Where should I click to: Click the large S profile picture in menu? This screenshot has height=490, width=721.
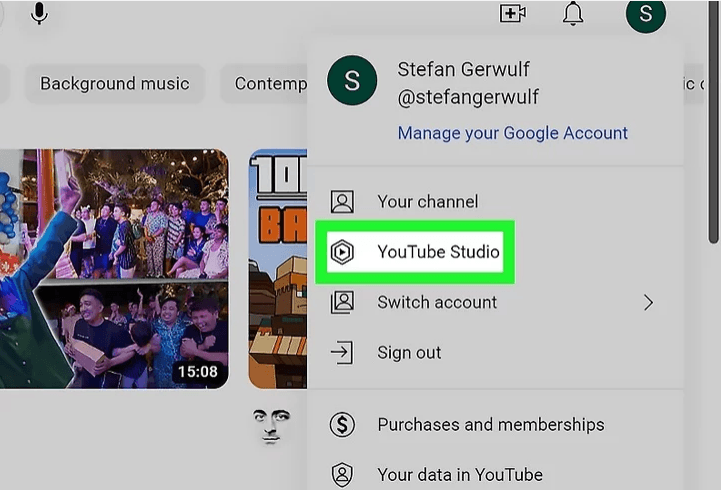[352, 80]
